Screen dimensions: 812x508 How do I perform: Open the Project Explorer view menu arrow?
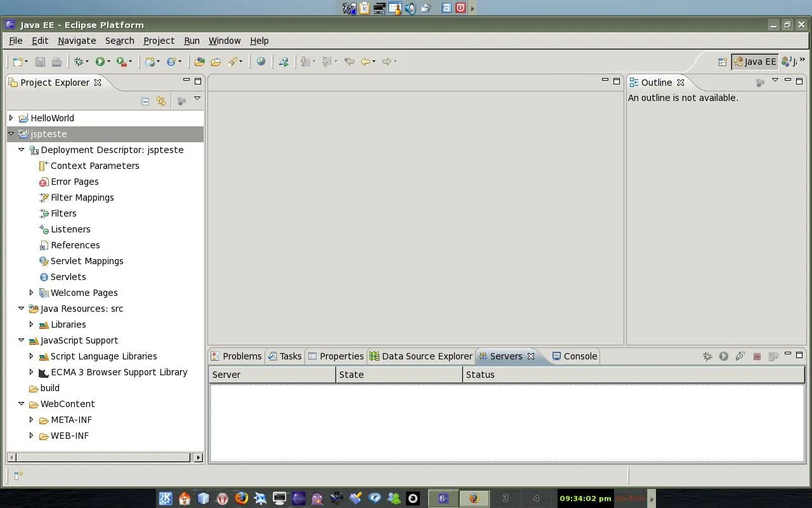197,99
